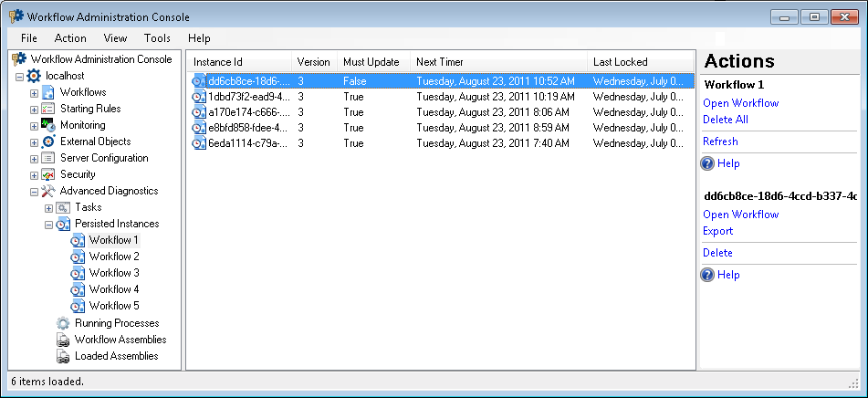Click the Advanced Diagnostics tools icon
868x398 pixels.
tap(48, 191)
